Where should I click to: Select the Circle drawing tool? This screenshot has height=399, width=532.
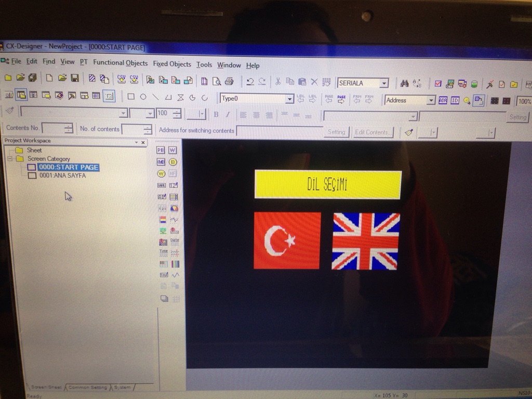pos(143,97)
